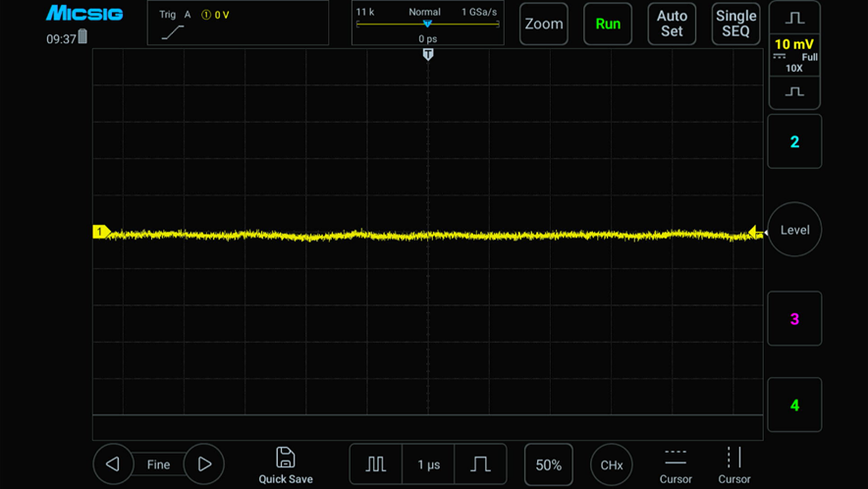868x489 pixels.
Task: Open the Trig A settings panel
Action: pos(238,23)
